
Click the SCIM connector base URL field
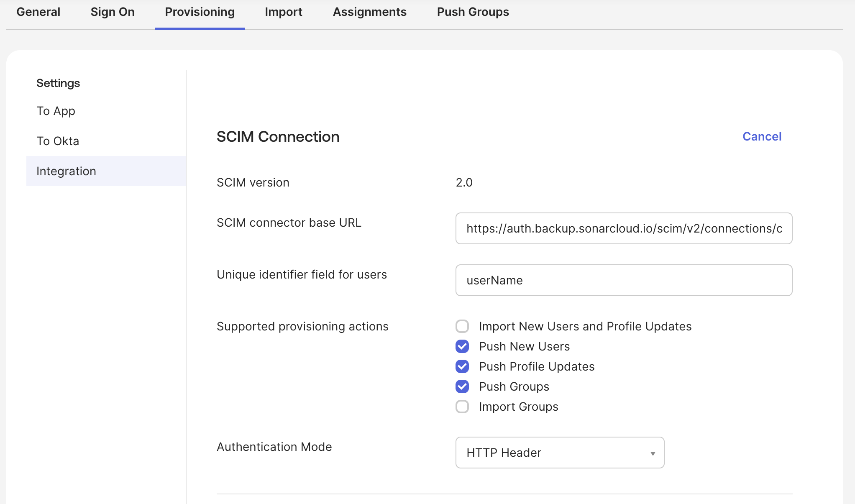tap(624, 228)
